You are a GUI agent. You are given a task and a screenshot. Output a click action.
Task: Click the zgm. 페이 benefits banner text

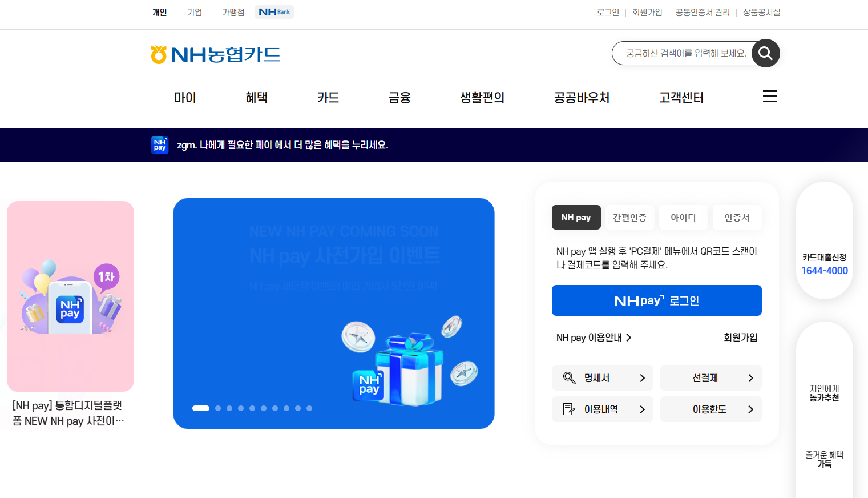[x=282, y=145]
